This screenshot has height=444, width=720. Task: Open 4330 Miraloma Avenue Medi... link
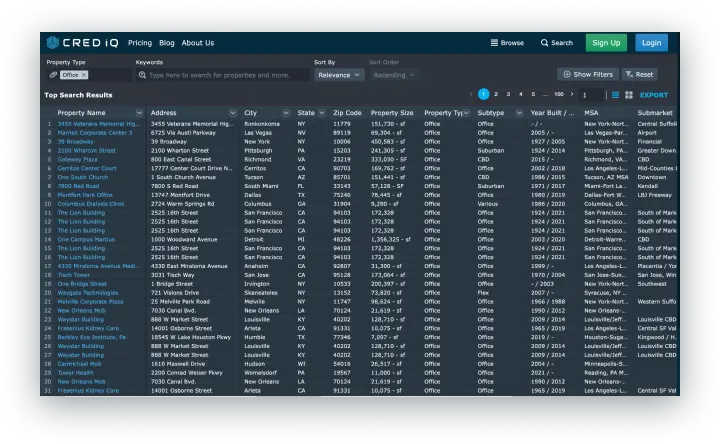pyautogui.click(x=98, y=266)
